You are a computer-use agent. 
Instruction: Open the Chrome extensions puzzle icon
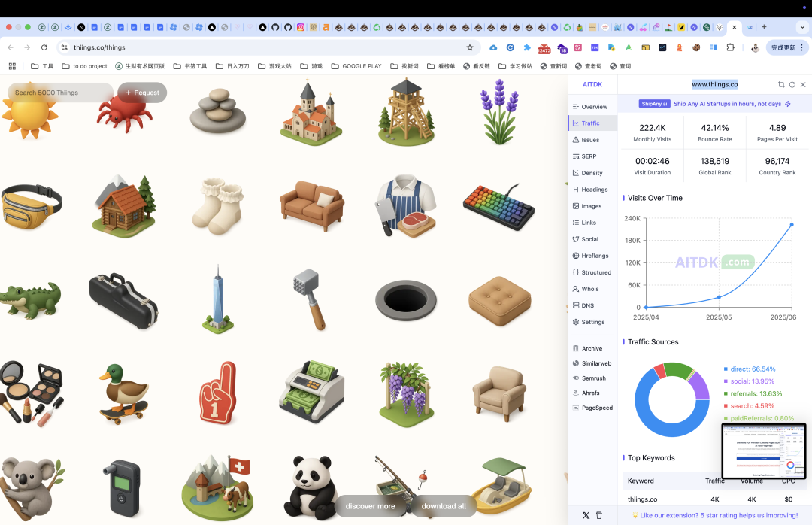point(730,47)
